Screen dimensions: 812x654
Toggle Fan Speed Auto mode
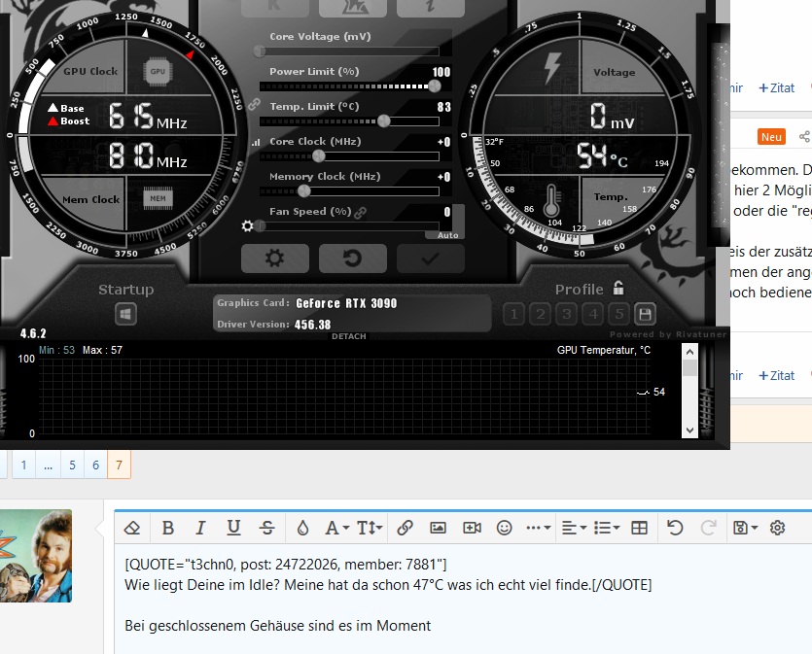pos(447,235)
